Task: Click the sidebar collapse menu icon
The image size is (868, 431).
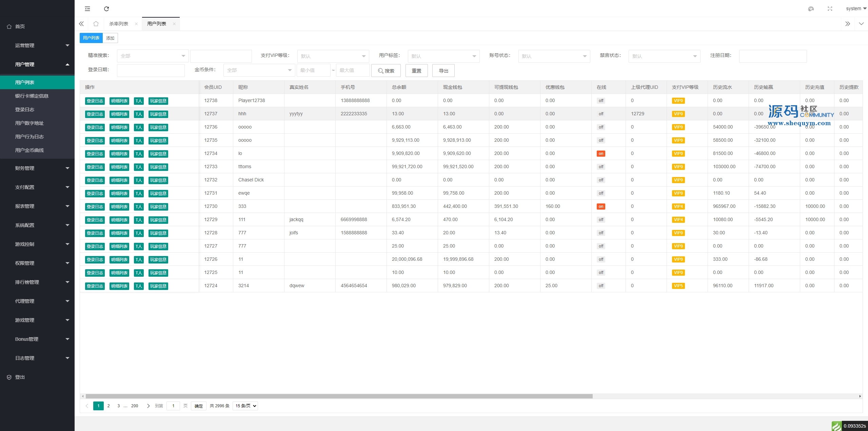Action: click(87, 9)
